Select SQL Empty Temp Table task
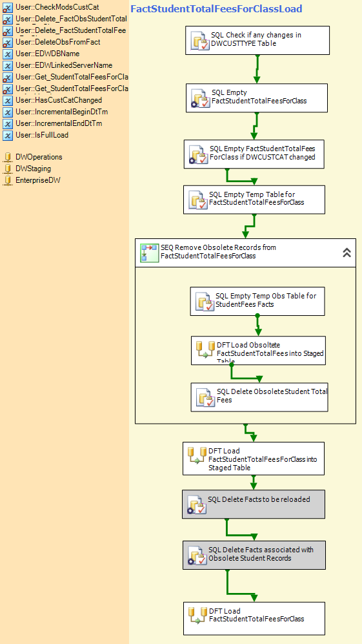This screenshot has height=644, width=362. (x=254, y=200)
